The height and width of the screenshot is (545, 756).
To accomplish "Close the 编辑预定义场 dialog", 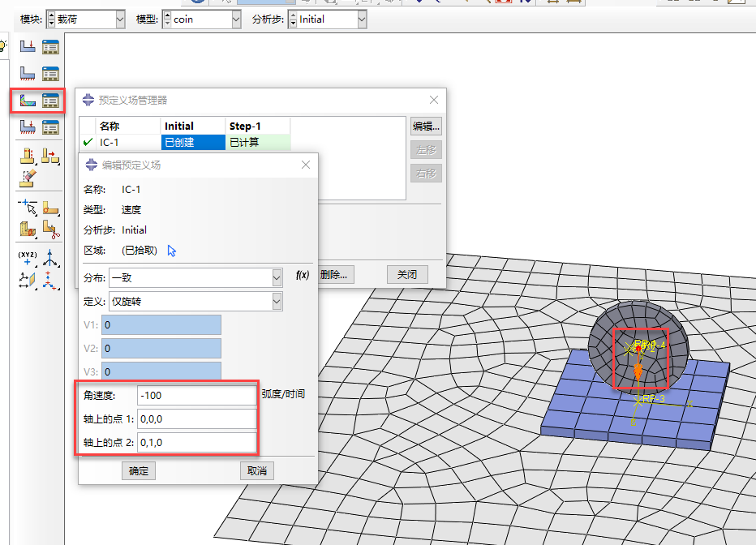I will coord(306,165).
